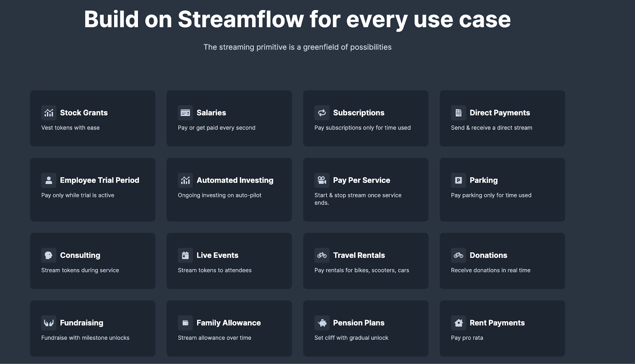Click the Stock Grants chart icon
The height and width of the screenshot is (364, 635).
tap(48, 113)
